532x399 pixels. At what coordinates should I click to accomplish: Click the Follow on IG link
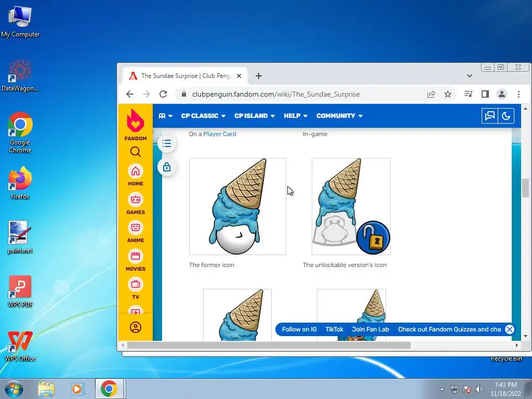pos(299,329)
